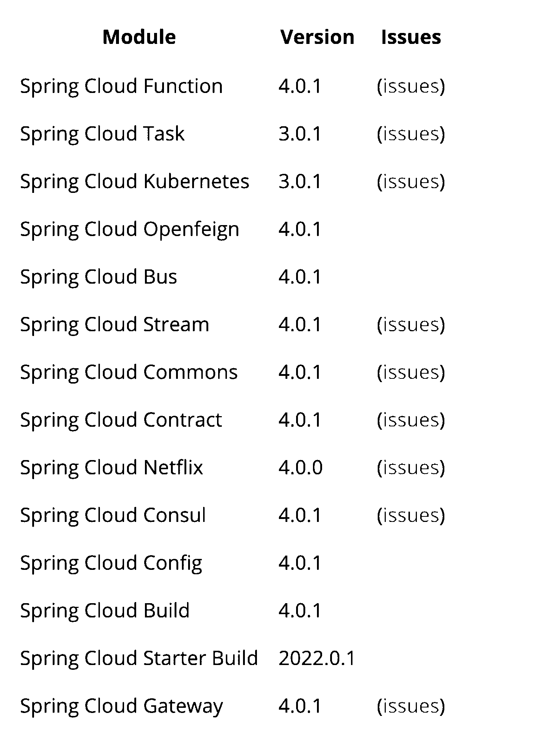The width and height of the screenshot is (560, 732).
Task: Select the Spring Cloud Openfeign module name
Action: pos(130,230)
